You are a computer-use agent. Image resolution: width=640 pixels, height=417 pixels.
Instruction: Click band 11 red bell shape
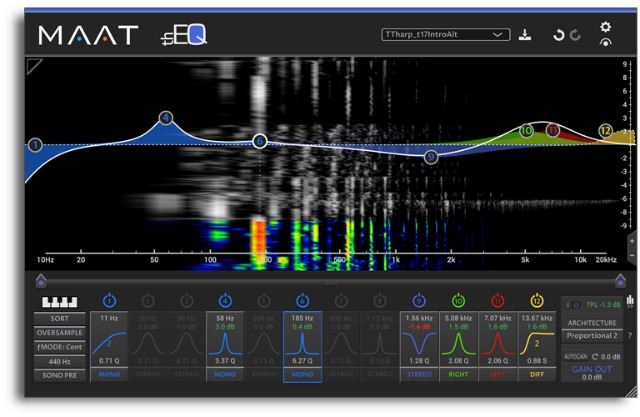(498, 343)
